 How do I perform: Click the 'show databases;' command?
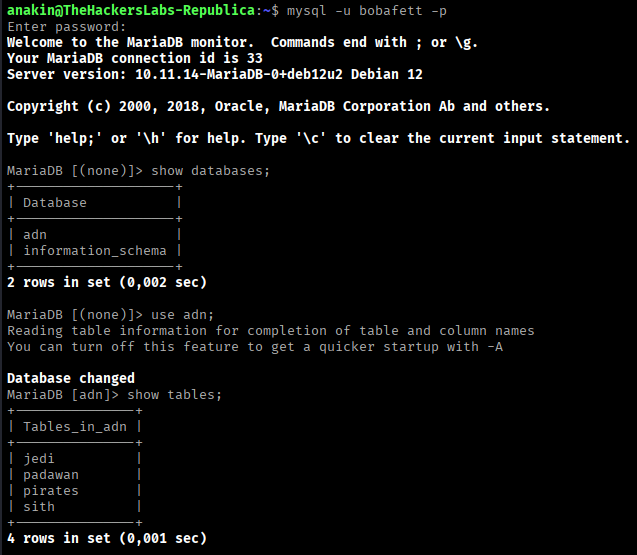click(x=210, y=171)
